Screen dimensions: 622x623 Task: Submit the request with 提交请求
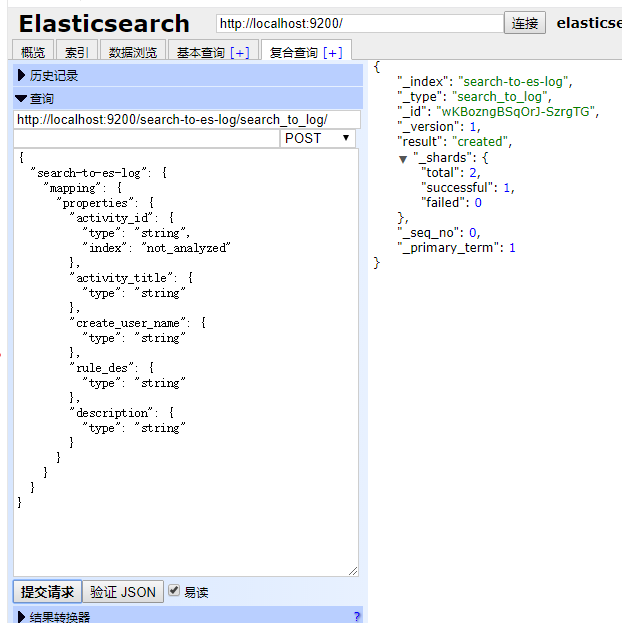pos(47,592)
